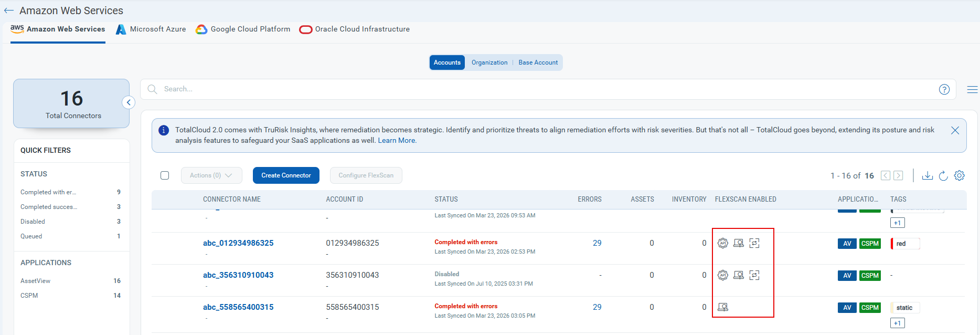
Task: Click the red tag chip
Action: pos(906,244)
